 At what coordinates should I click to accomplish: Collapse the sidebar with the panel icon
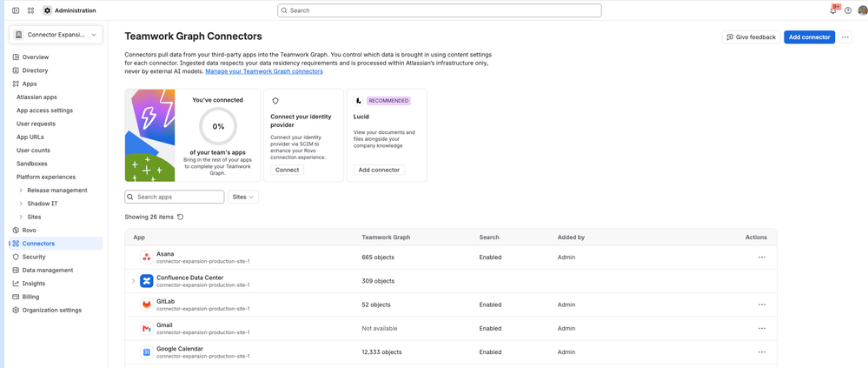click(16, 10)
